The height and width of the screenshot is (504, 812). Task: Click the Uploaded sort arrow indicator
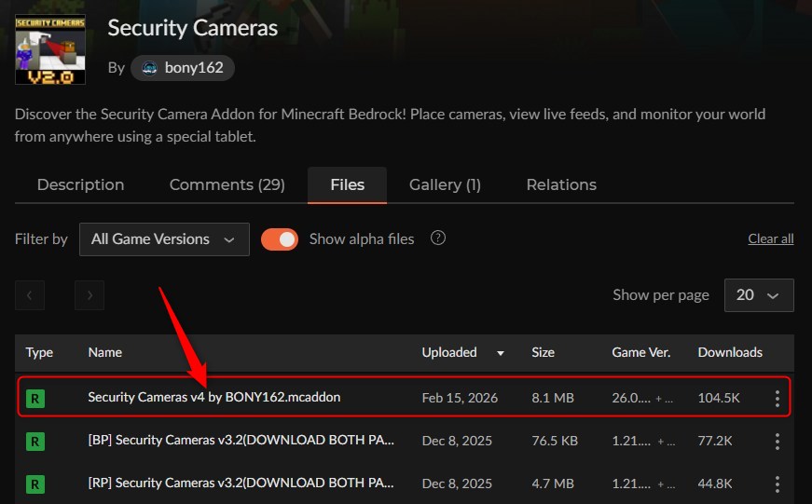pyautogui.click(x=501, y=353)
